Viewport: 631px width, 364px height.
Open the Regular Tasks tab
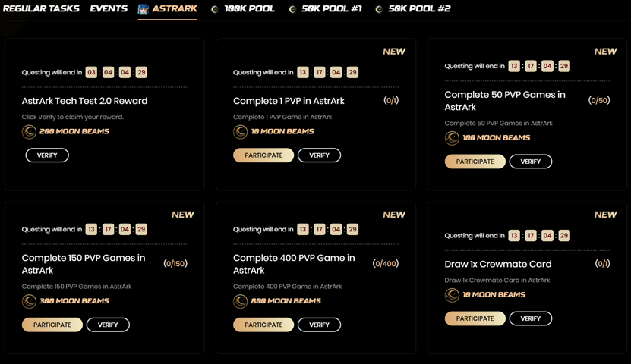point(41,9)
